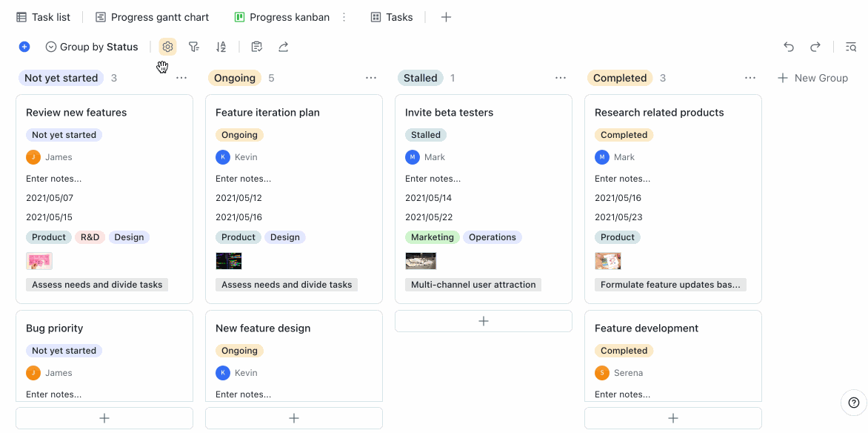Click the plus button under the Stalled column
Image resolution: width=868 pixels, height=433 pixels.
pos(483,320)
